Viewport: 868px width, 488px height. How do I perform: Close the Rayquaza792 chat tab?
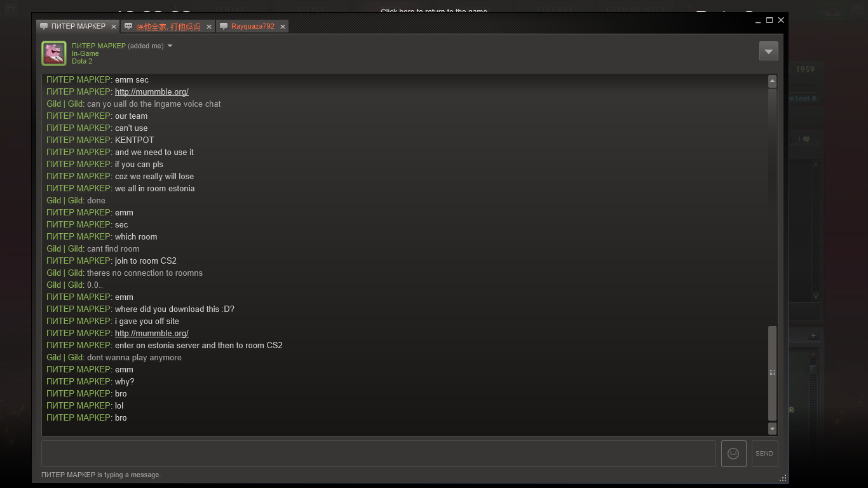coord(283,27)
